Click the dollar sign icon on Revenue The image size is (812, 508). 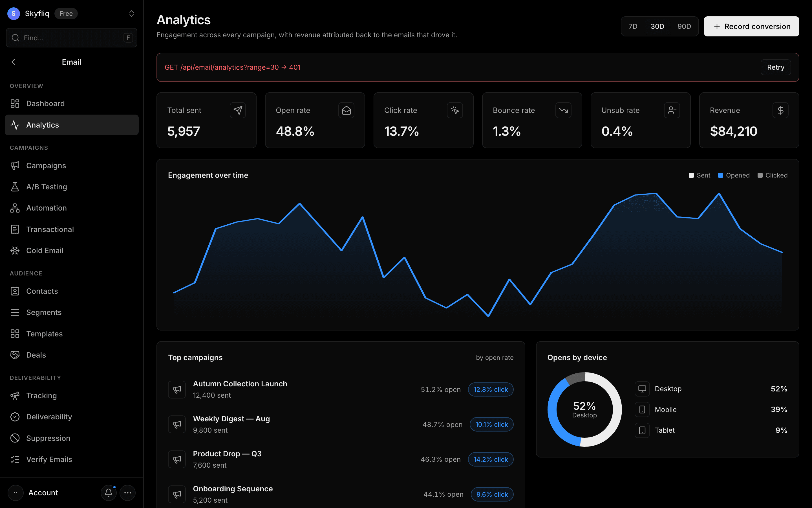[780, 110]
